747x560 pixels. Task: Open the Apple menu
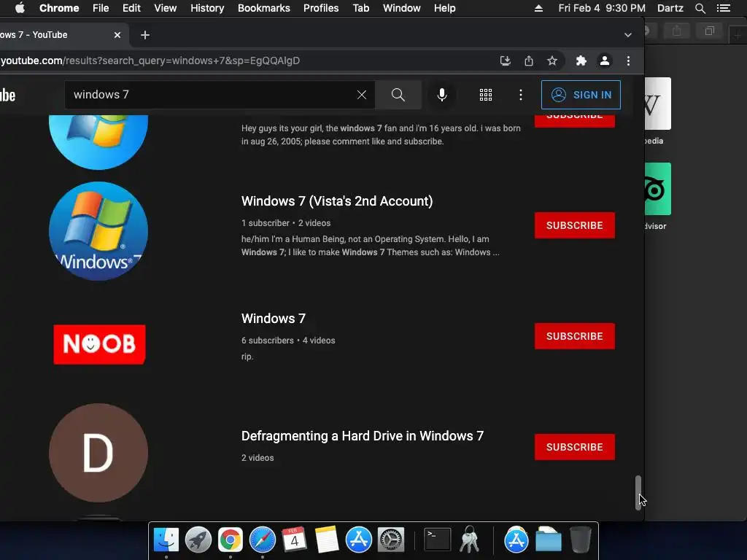coord(20,8)
